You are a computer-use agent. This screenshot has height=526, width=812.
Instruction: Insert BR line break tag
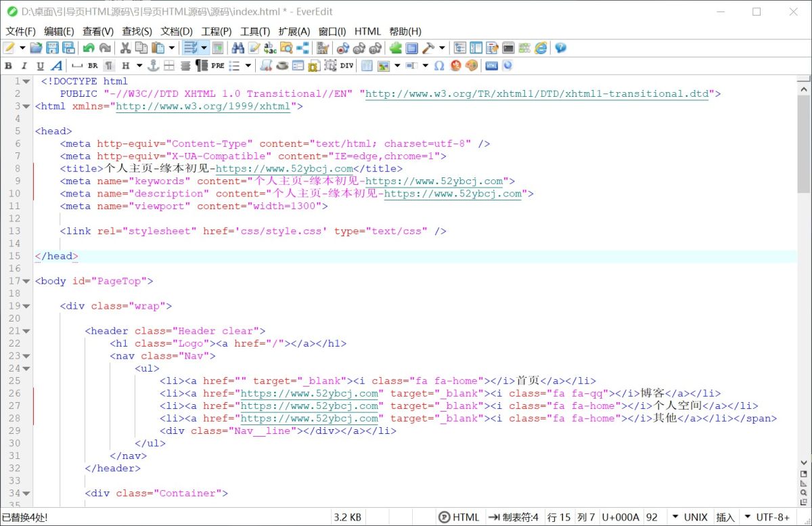coord(93,66)
